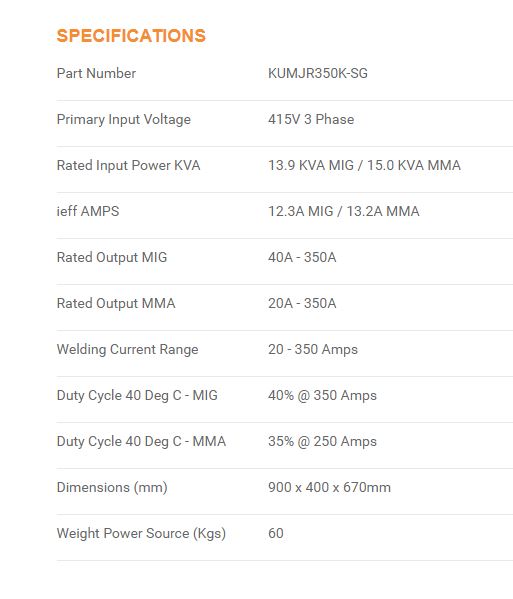Select Duty Cycle 40 Deg C - MMA label
513x599 pixels.
tap(141, 442)
